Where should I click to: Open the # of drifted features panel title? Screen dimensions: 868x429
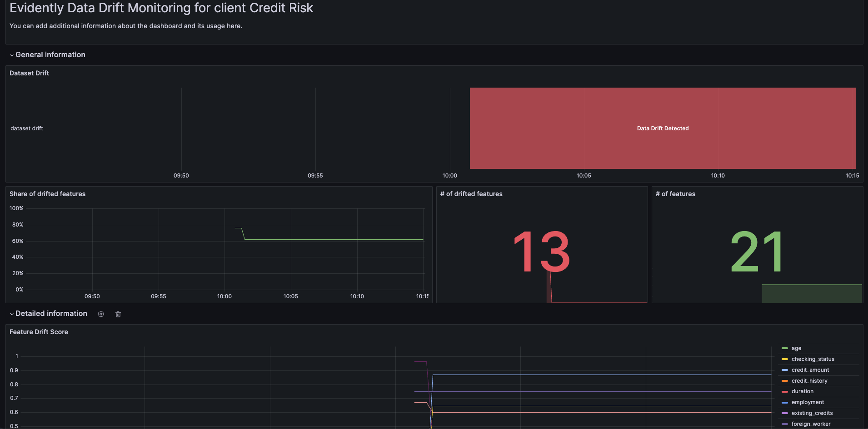click(x=471, y=194)
